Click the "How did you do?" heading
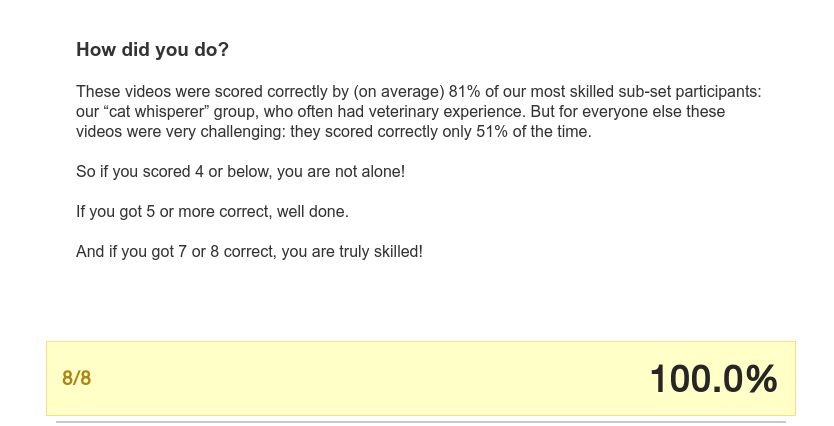Image resolution: width=834 pixels, height=426 pixels. click(152, 50)
